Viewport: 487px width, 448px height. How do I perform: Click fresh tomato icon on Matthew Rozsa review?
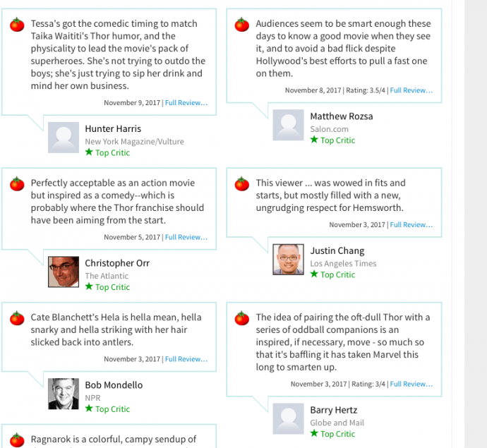(x=242, y=25)
